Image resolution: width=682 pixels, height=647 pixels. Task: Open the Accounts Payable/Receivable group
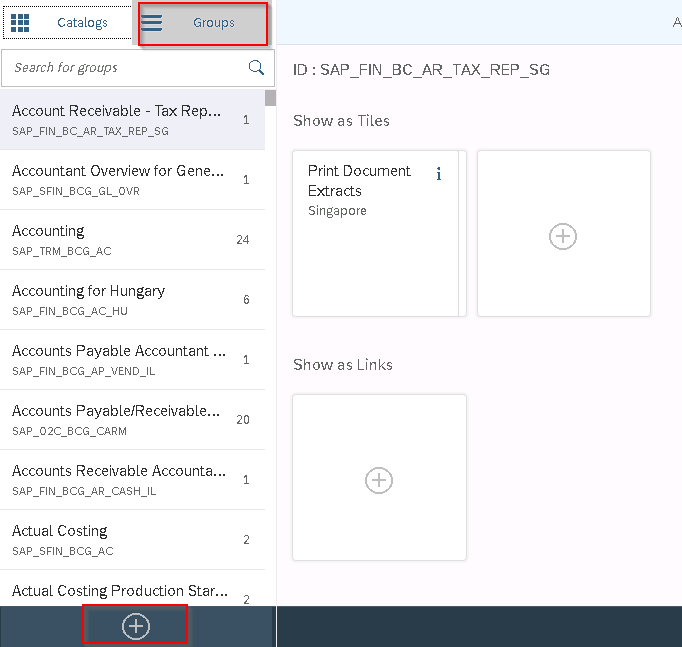(117, 419)
